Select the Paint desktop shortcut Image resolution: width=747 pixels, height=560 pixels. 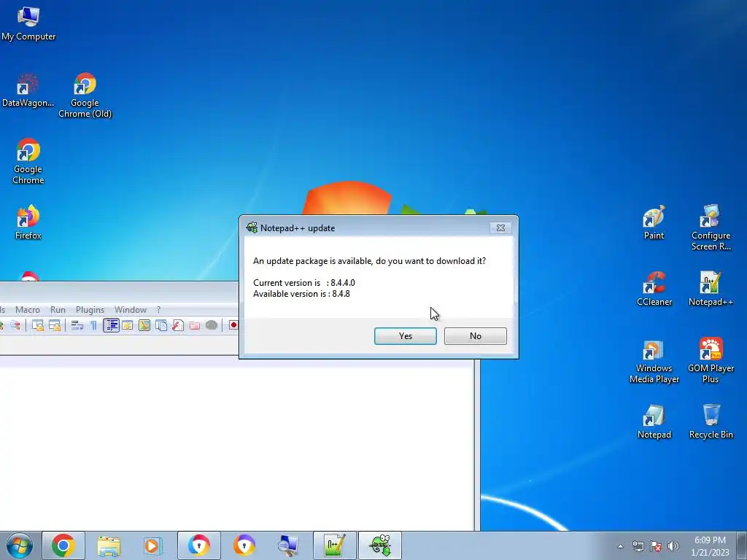click(x=654, y=222)
